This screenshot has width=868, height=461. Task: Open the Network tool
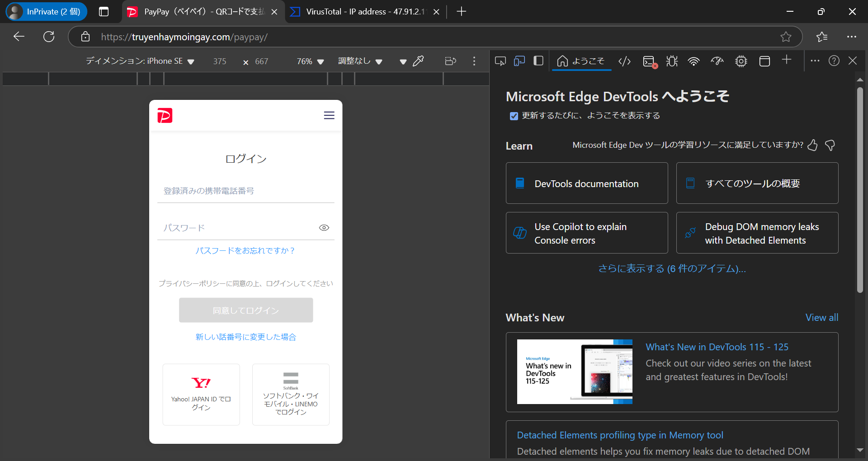pos(693,61)
